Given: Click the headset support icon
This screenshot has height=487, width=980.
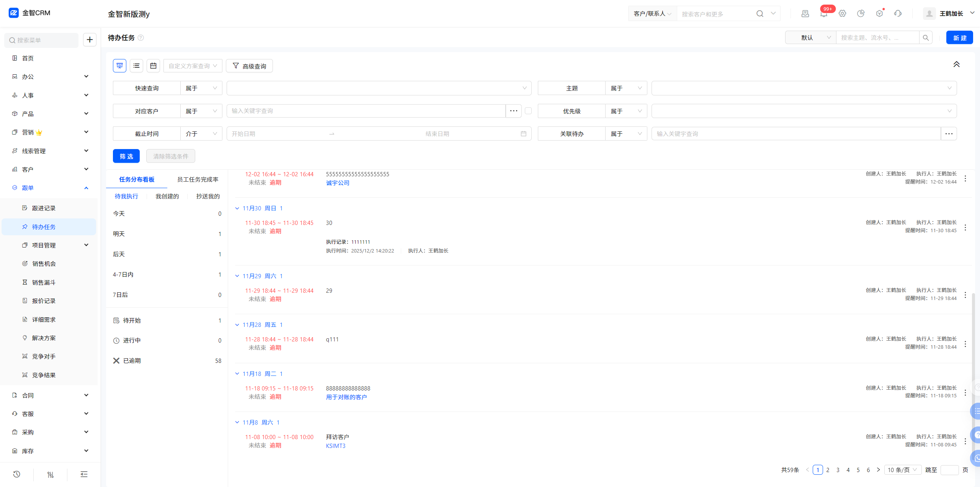Looking at the screenshot, I should pos(898,14).
